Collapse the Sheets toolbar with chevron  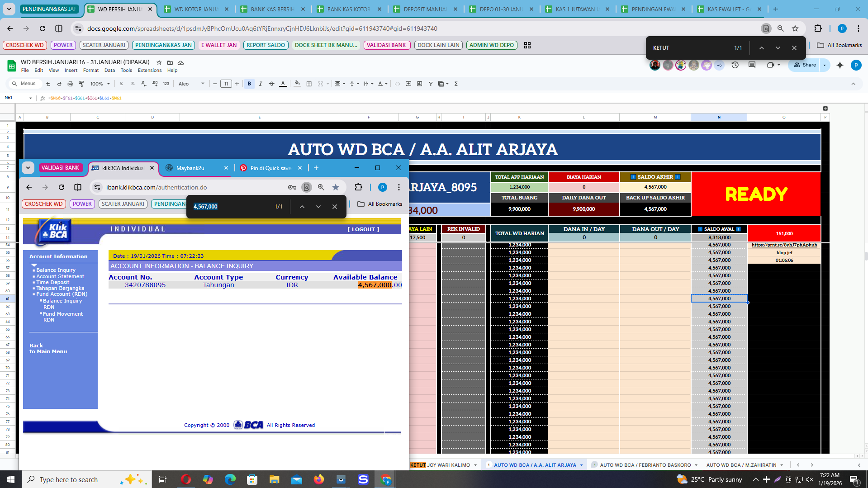tap(853, 84)
